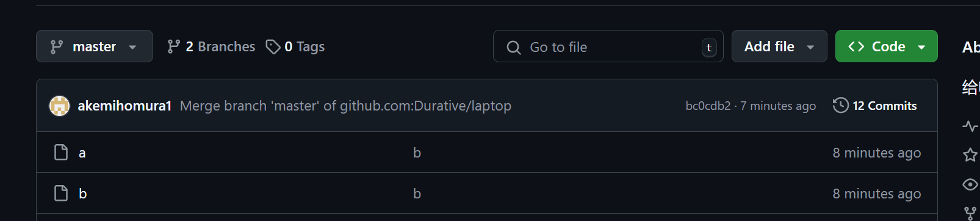Click the magnifier icon in file search
The height and width of the screenshot is (221, 980).
[514, 47]
